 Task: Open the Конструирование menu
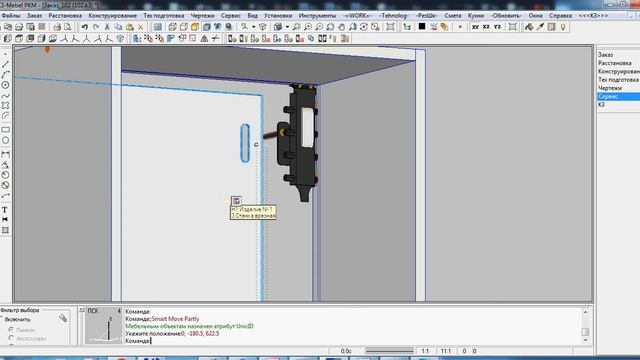click(x=113, y=16)
